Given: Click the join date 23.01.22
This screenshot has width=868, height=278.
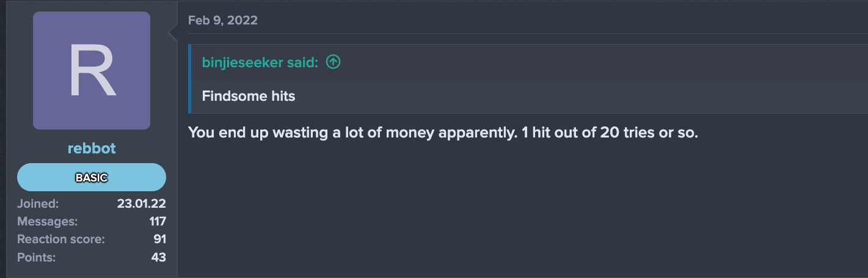Looking at the screenshot, I should [x=141, y=203].
